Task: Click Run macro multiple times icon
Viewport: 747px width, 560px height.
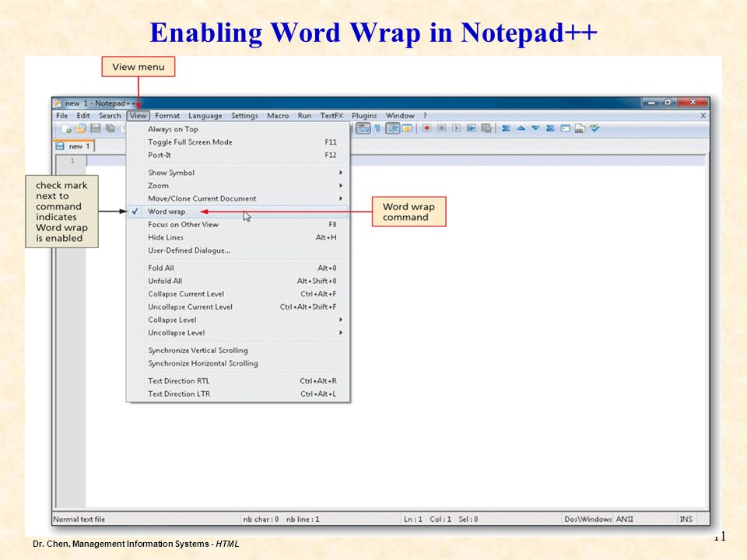Action: (472, 128)
